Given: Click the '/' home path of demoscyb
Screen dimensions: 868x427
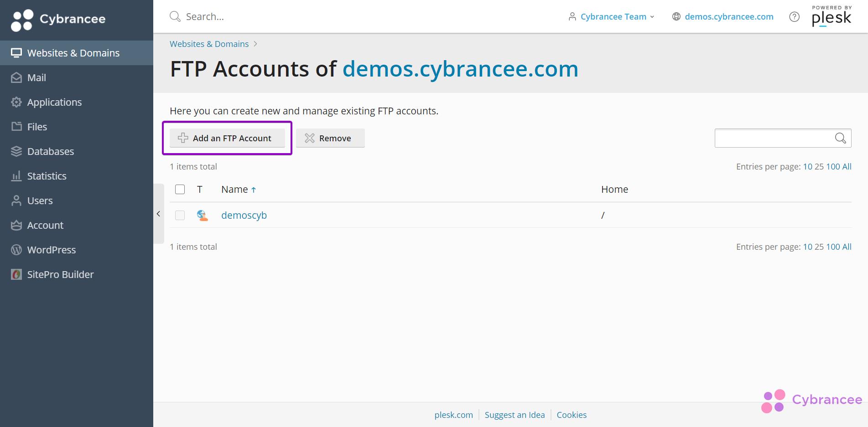Looking at the screenshot, I should [x=603, y=215].
